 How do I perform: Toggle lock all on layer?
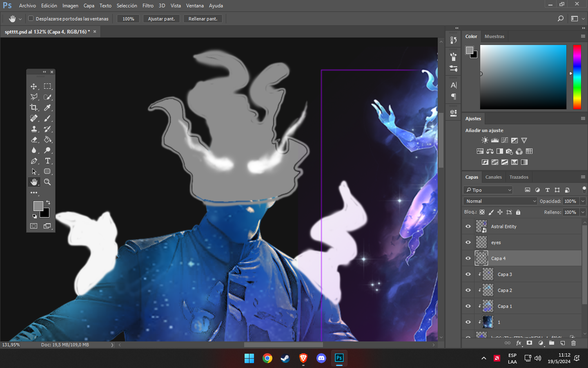coord(518,212)
